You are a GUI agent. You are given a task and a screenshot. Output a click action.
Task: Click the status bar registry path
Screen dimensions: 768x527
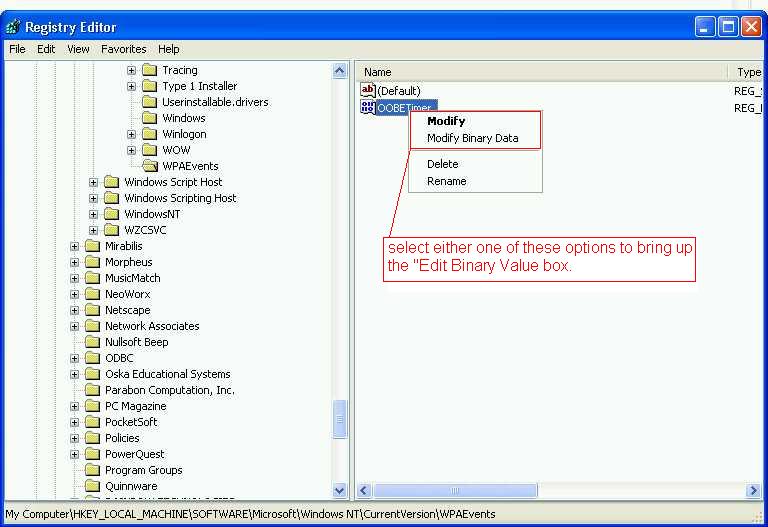click(250, 514)
